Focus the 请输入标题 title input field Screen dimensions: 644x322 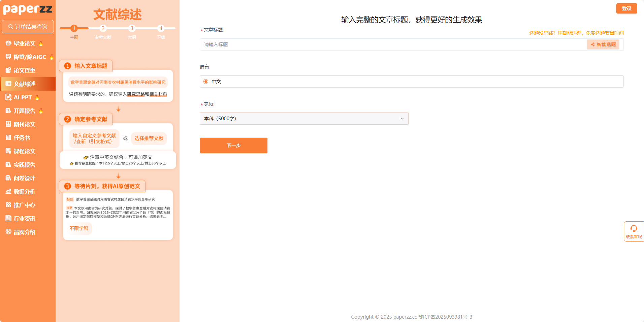392,44
